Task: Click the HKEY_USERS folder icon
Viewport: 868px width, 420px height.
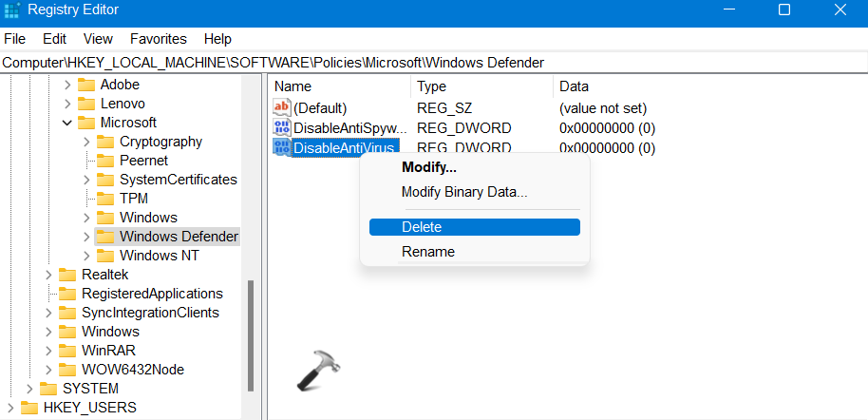Action: pyautogui.click(x=29, y=408)
